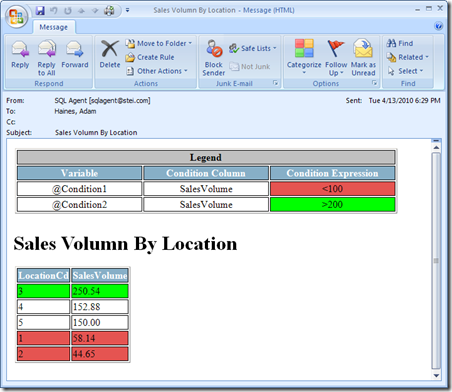Click the SalesVolume column header in data table
The image size is (452, 392).
[x=100, y=275]
